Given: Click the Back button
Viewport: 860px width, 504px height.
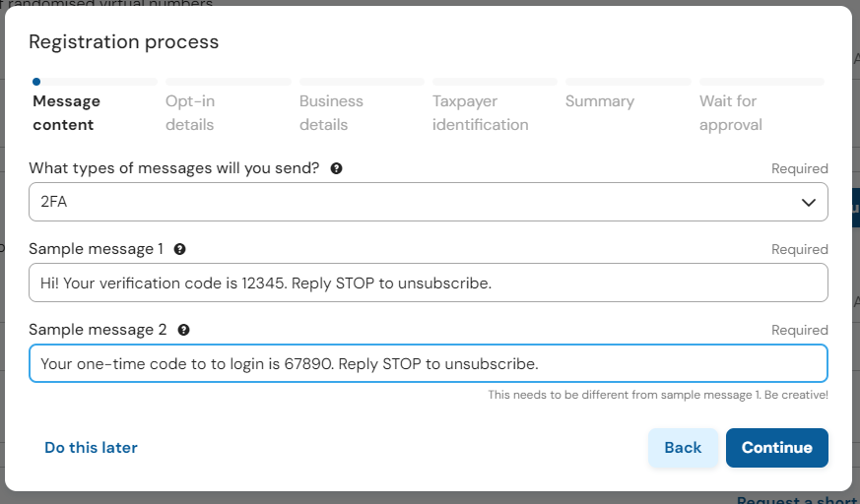Looking at the screenshot, I should [x=683, y=448].
